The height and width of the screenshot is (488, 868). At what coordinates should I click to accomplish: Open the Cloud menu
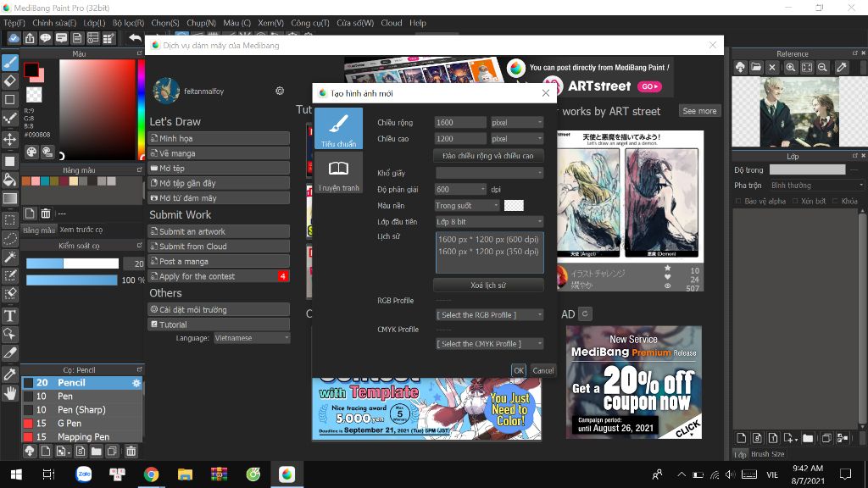click(392, 23)
